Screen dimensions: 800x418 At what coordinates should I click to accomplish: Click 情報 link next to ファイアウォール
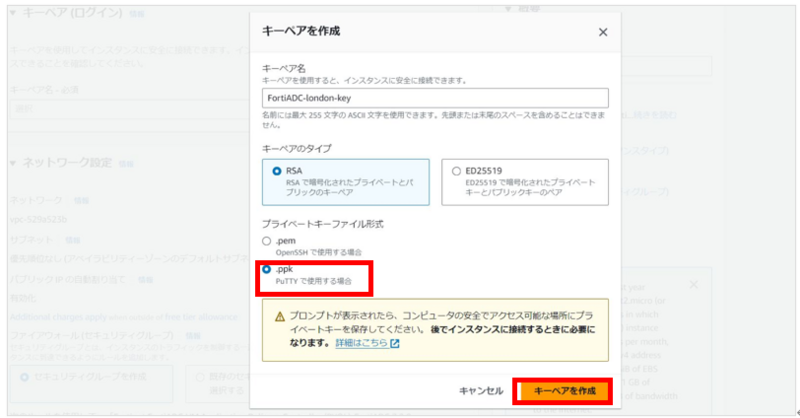(193, 336)
